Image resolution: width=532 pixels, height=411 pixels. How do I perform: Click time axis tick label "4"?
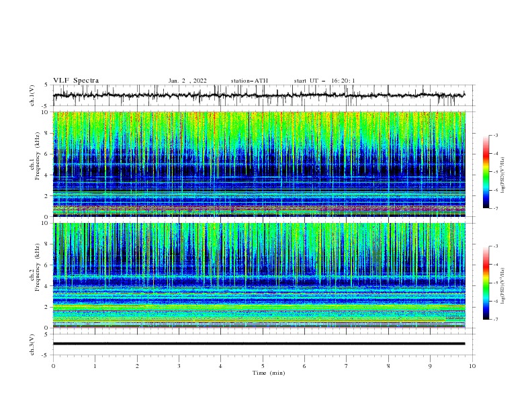point(220,366)
